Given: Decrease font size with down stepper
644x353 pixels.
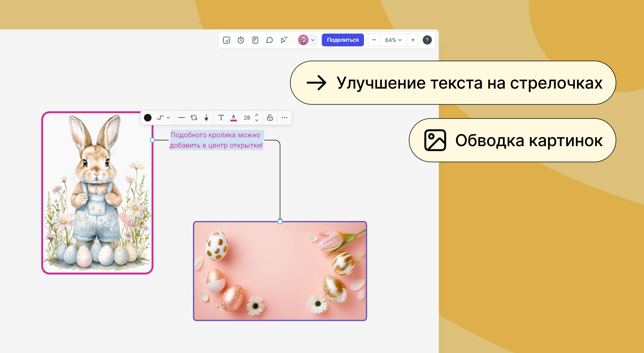Looking at the screenshot, I should (257, 121).
